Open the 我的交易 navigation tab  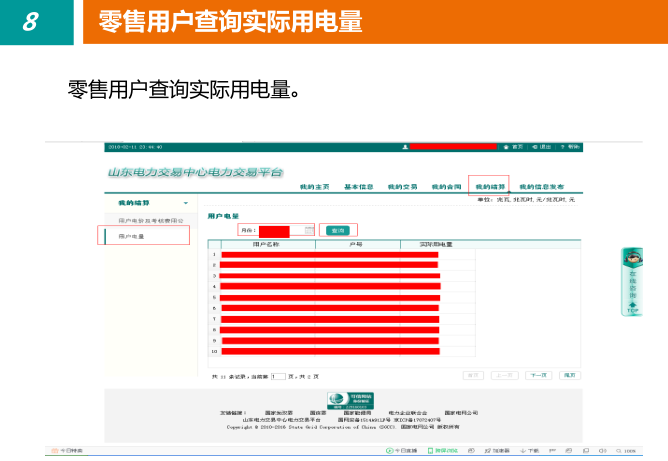coord(402,187)
